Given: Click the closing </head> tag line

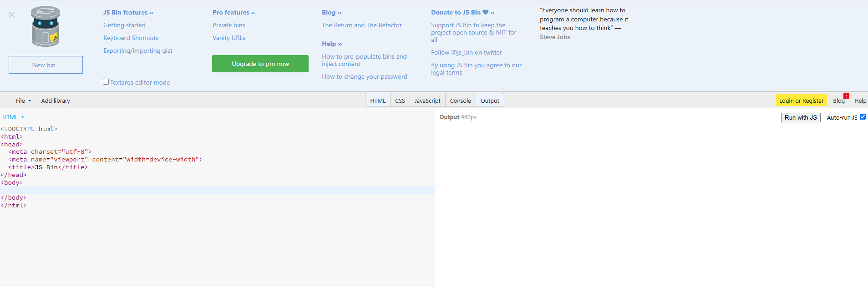Looking at the screenshot, I should tap(14, 175).
